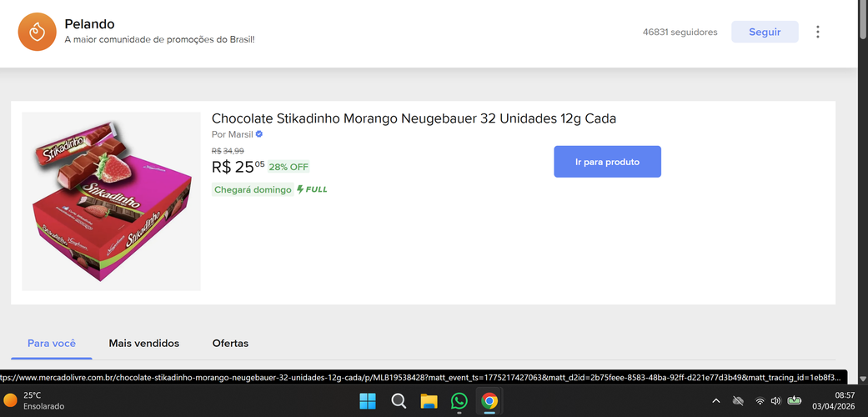868x417 pixels.
Task: Switch to the Mais vendidos tab
Action: 144,344
